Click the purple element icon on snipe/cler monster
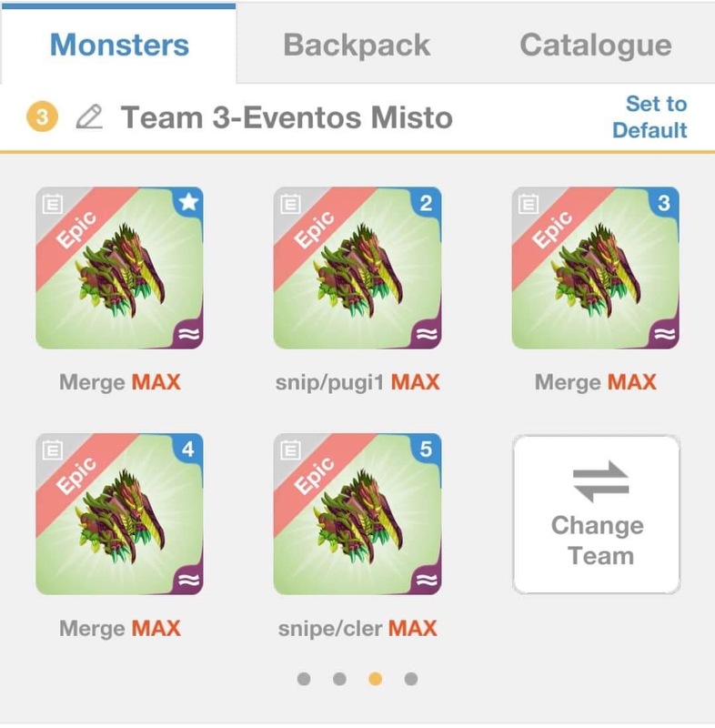 coord(426,580)
